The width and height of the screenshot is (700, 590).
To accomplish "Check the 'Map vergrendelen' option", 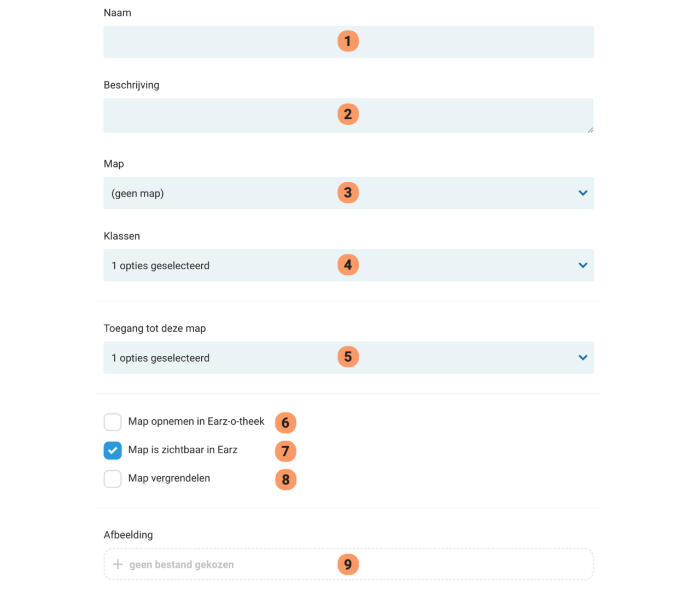I will pos(112,478).
